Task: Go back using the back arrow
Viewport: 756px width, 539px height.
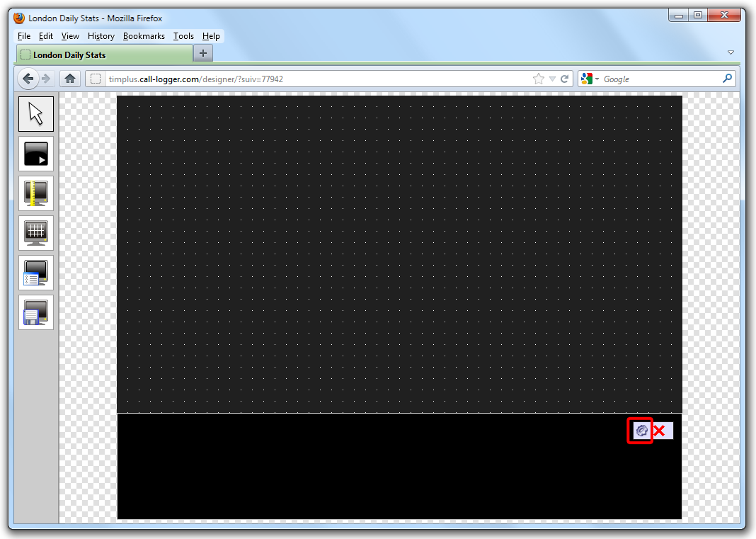Action: [28, 78]
